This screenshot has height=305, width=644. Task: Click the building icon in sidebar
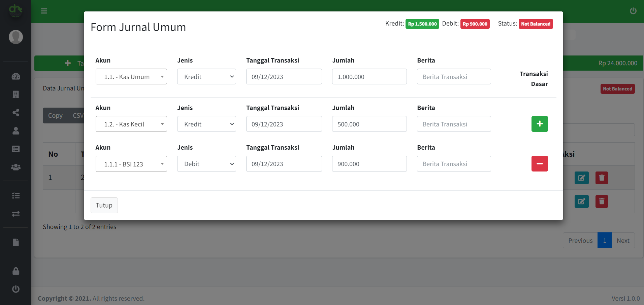pos(16,94)
